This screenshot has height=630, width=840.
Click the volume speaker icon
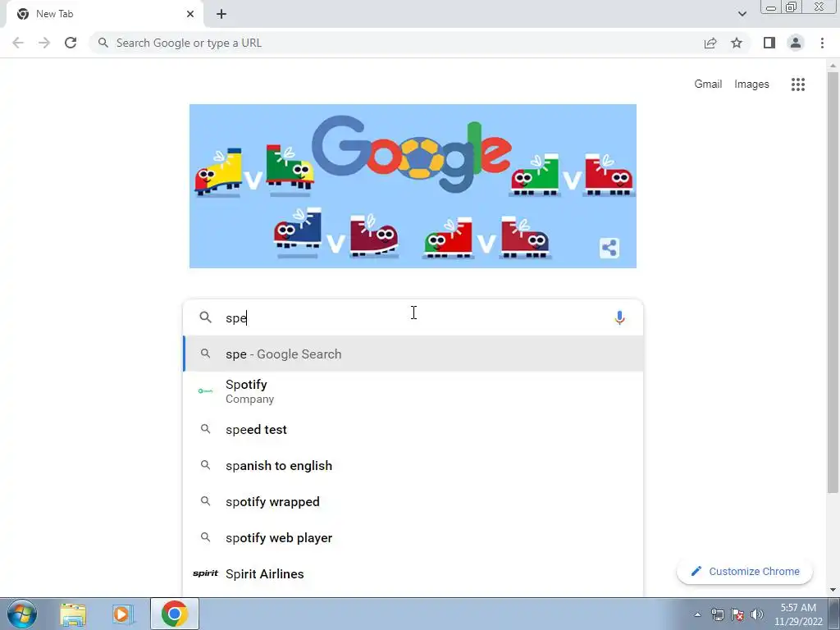[x=757, y=614]
